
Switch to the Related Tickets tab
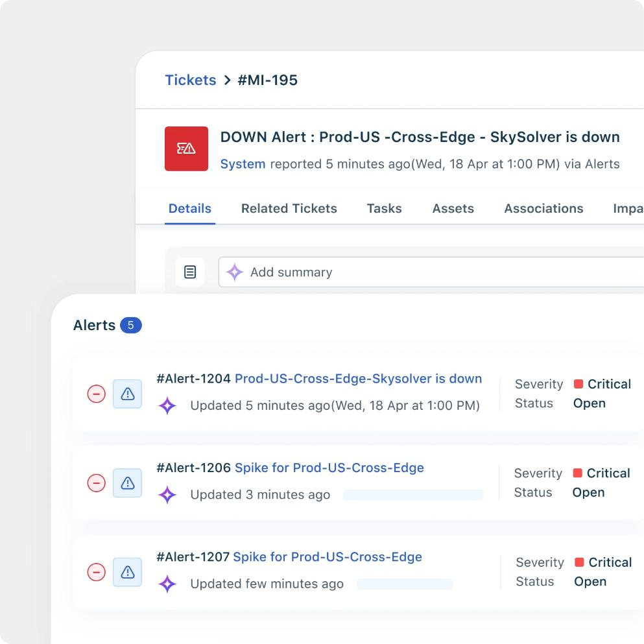[x=289, y=209]
